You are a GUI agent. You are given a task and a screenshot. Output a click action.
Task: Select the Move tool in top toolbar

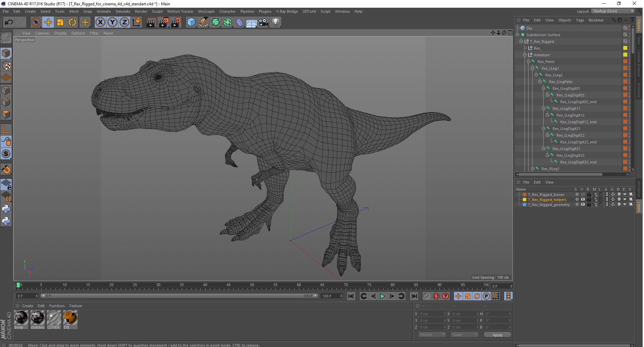click(48, 22)
